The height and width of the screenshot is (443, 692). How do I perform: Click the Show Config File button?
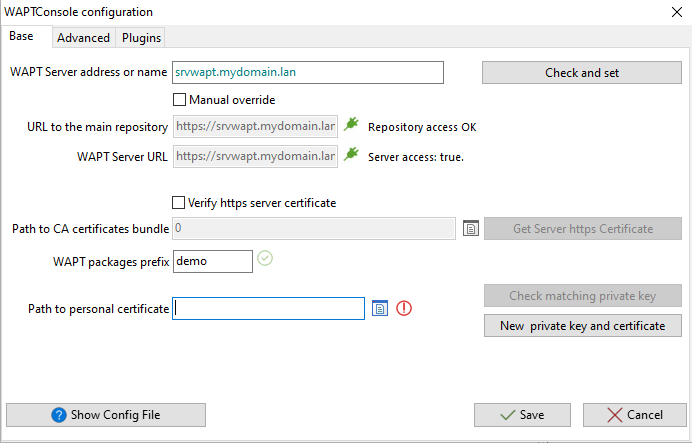tap(106, 415)
